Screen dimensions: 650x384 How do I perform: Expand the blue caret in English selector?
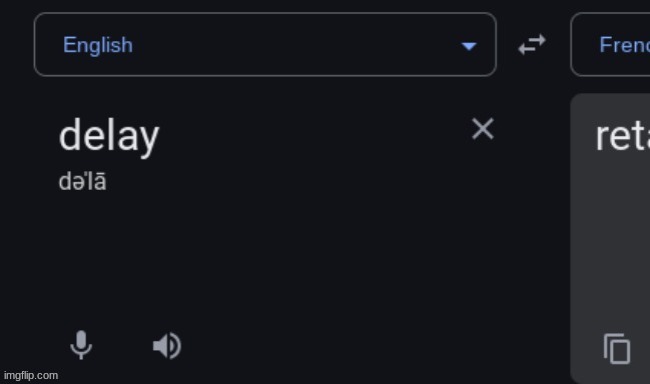[x=469, y=46]
